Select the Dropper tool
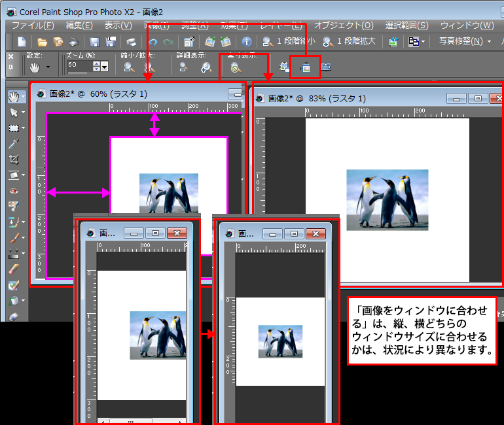 click(14, 144)
